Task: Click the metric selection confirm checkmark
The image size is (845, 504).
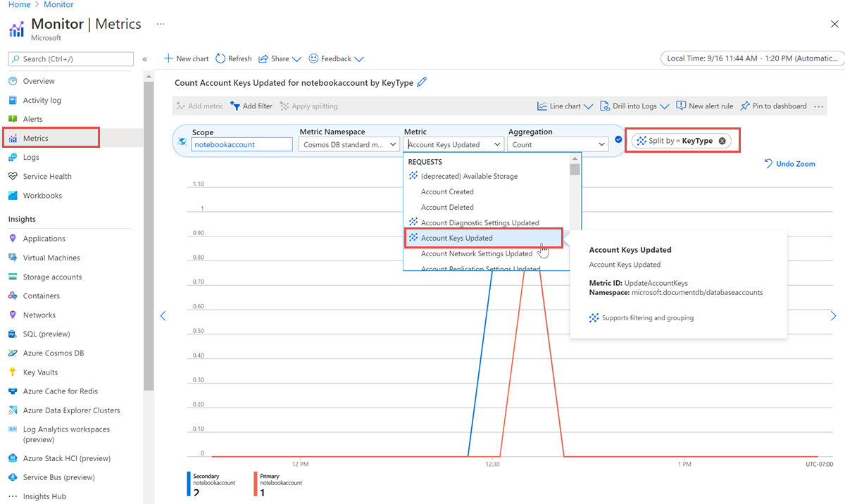Action: pyautogui.click(x=618, y=139)
